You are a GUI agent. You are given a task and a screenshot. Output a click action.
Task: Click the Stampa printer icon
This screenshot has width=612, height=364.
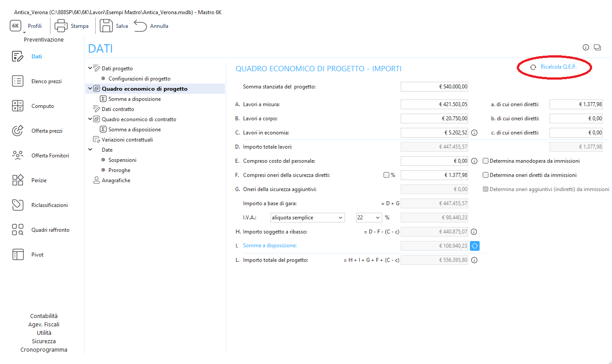pyautogui.click(x=61, y=26)
